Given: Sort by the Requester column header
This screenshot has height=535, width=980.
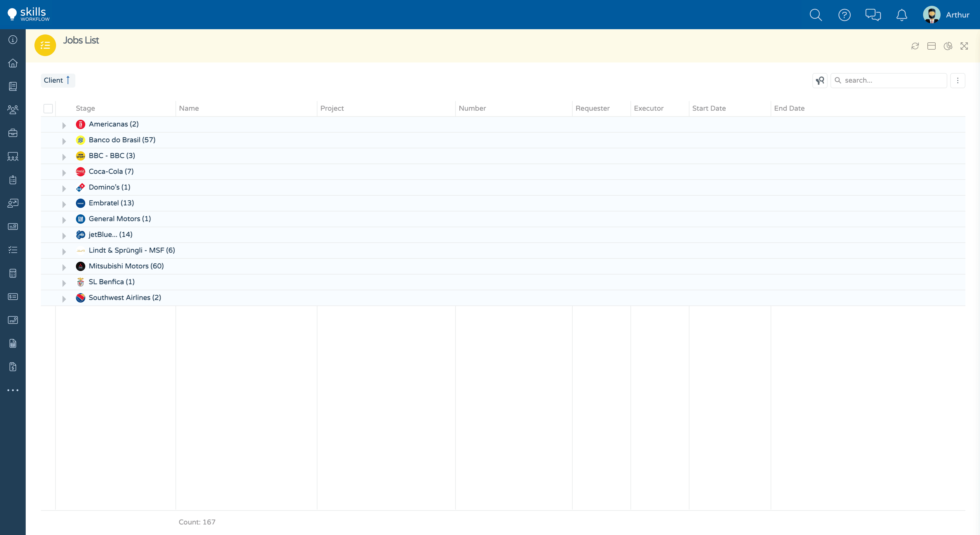Looking at the screenshot, I should pos(592,108).
